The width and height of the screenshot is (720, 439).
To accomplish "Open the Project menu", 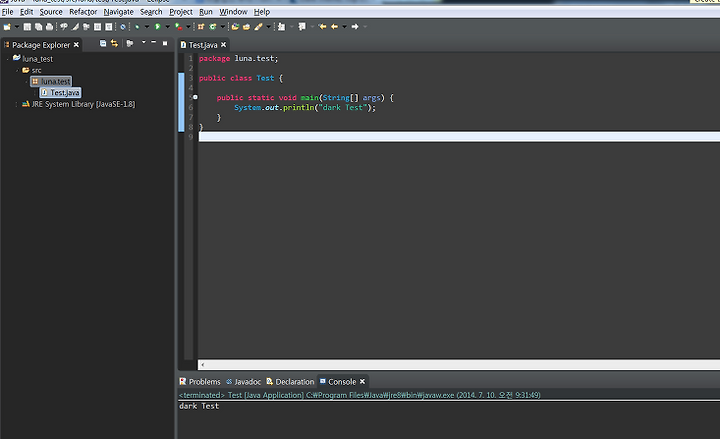I will point(181,11).
